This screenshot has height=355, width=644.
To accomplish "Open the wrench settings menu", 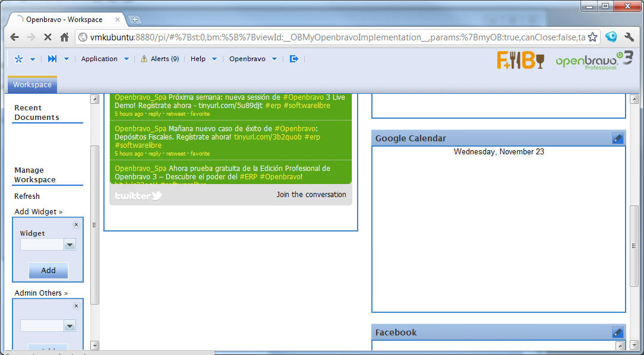I will tap(629, 37).
